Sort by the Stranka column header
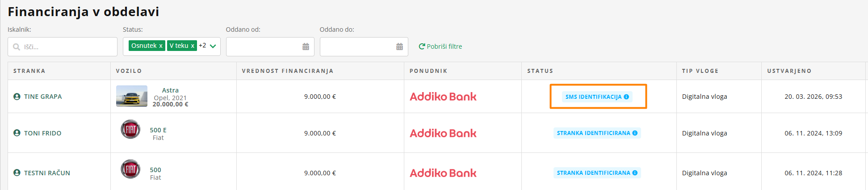Screen dimensions: 868x190 point(29,71)
